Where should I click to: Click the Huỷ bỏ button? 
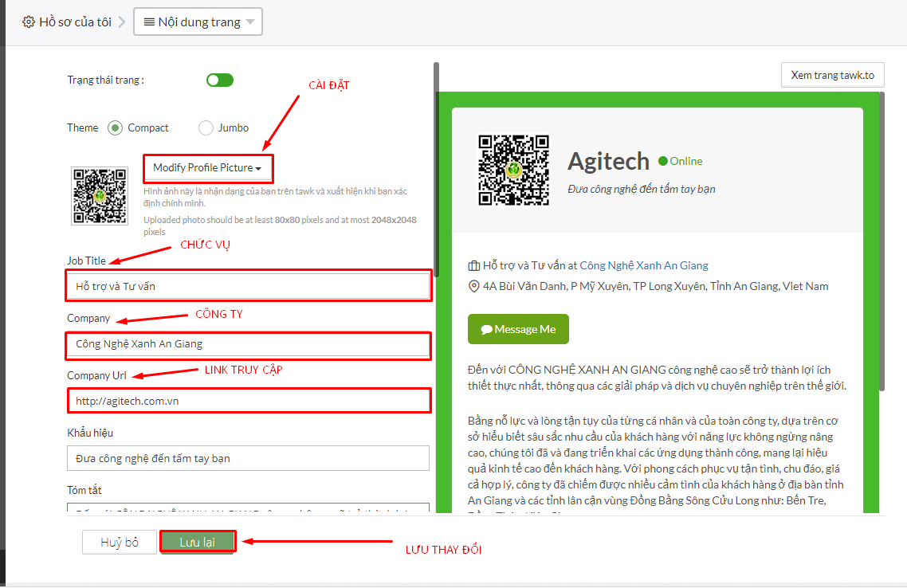point(120,543)
